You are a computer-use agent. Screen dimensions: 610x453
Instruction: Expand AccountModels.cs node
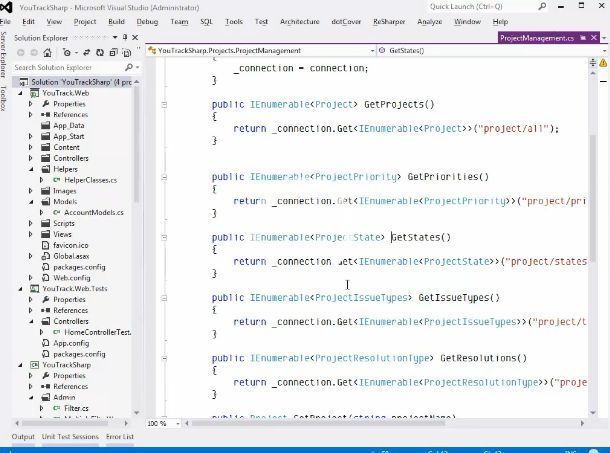[x=42, y=212]
